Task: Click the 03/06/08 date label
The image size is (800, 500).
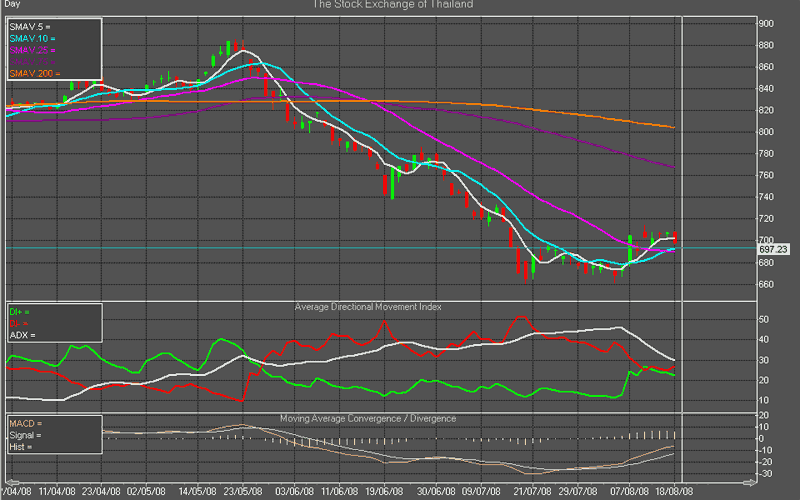Action: click(294, 492)
